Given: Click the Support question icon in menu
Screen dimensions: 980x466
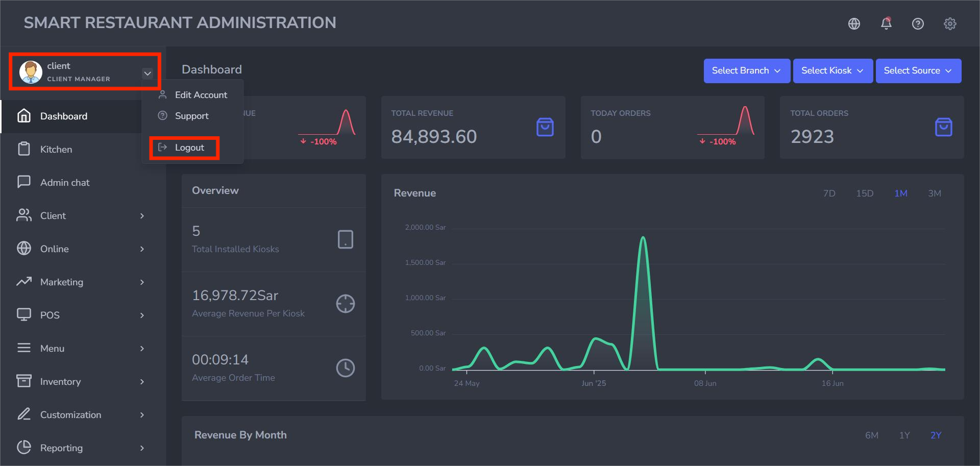Looking at the screenshot, I should tap(163, 115).
